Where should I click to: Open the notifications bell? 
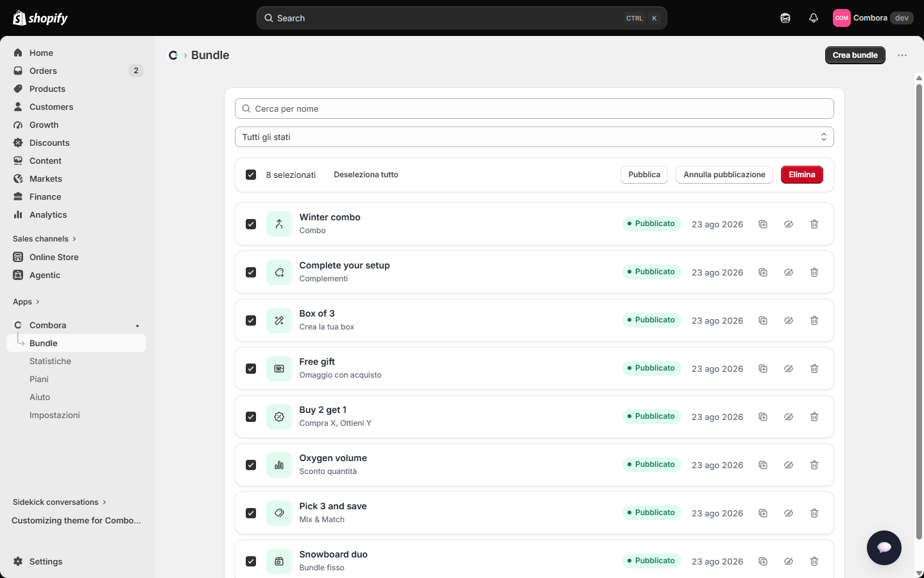pos(814,18)
